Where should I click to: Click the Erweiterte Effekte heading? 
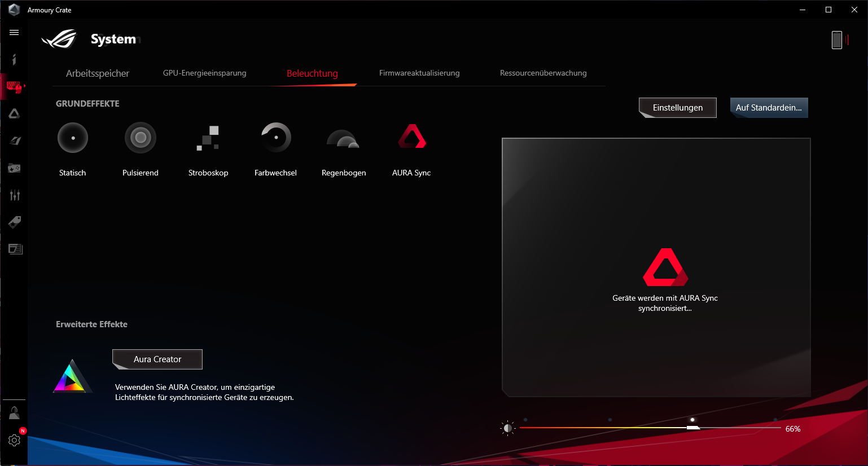point(91,324)
